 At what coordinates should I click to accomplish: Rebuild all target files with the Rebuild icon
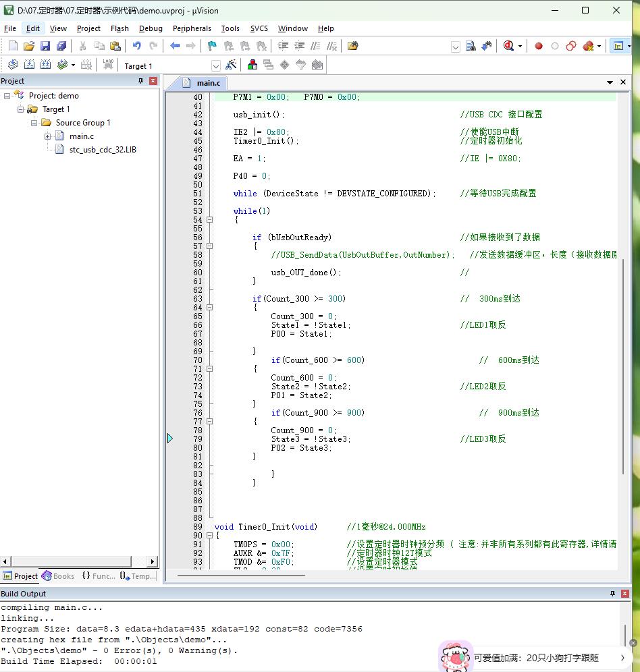pos(45,65)
